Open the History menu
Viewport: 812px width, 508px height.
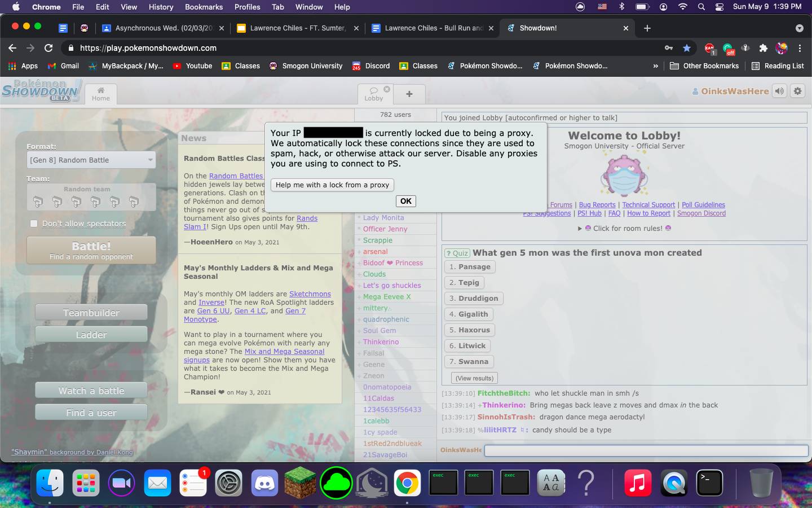click(x=161, y=7)
